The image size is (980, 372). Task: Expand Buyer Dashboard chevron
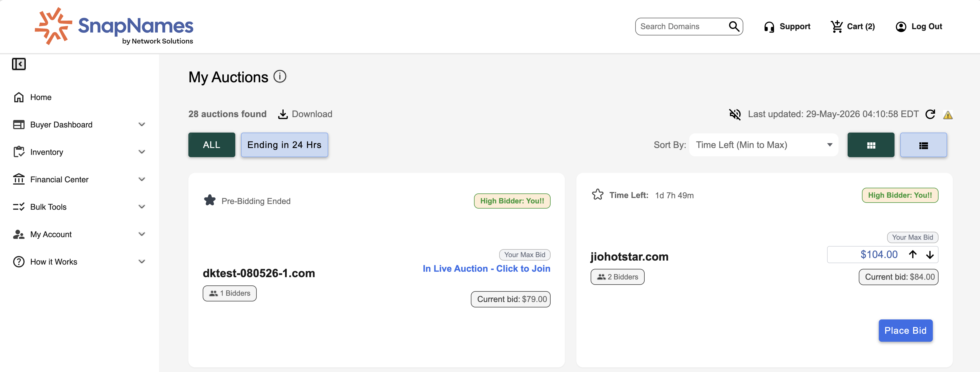pyautogui.click(x=142, y=124)
